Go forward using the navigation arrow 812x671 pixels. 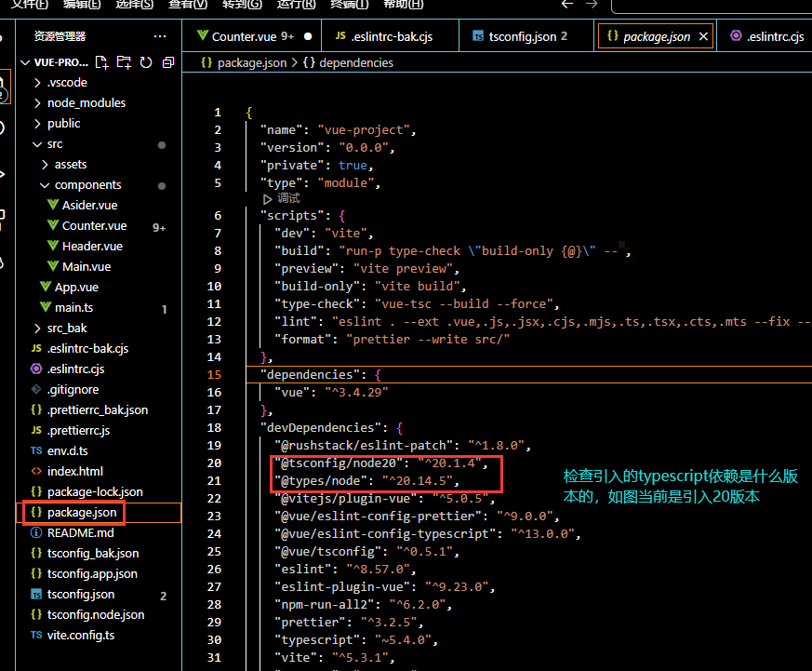[592, 4]
